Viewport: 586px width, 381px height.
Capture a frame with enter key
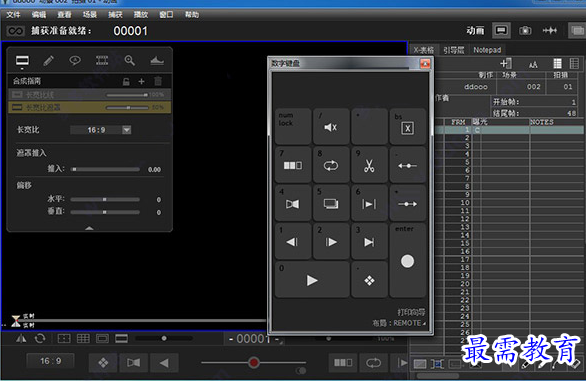coord(407,261)
